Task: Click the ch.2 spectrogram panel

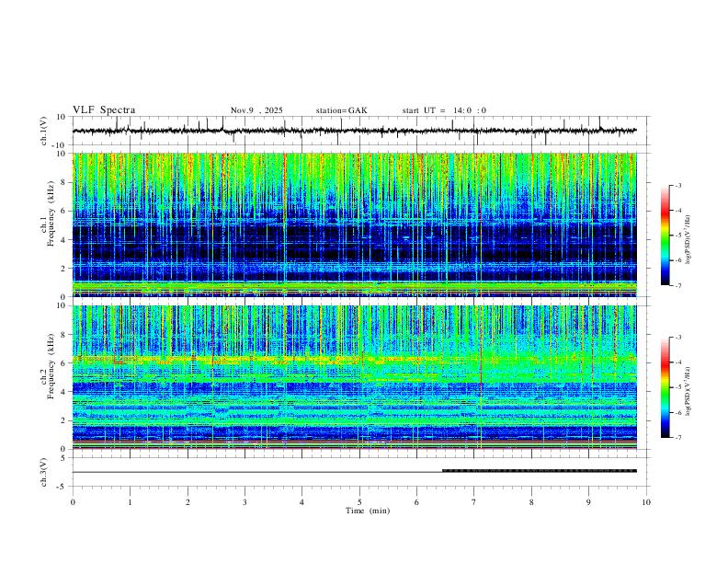Action: tap(355, 377)
